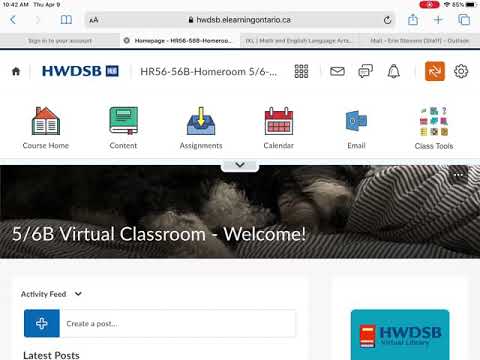
Task: Open banner options three-dot menu
Action: point(459,175)
